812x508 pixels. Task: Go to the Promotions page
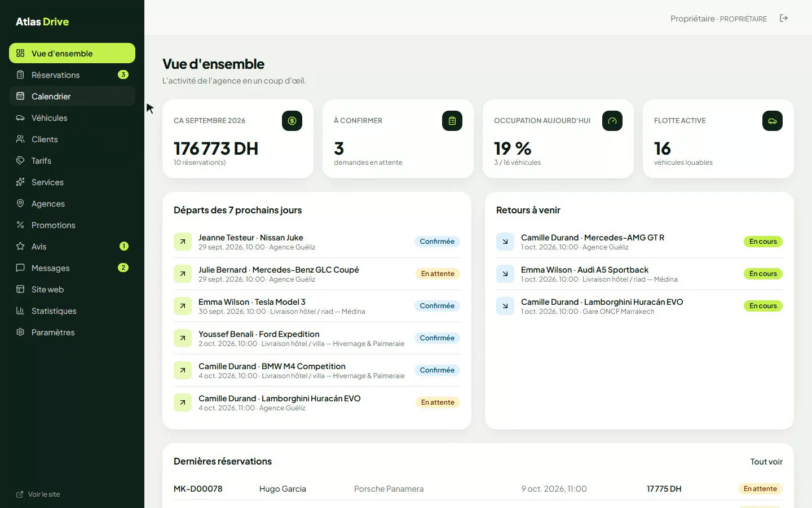pos(72,225)
